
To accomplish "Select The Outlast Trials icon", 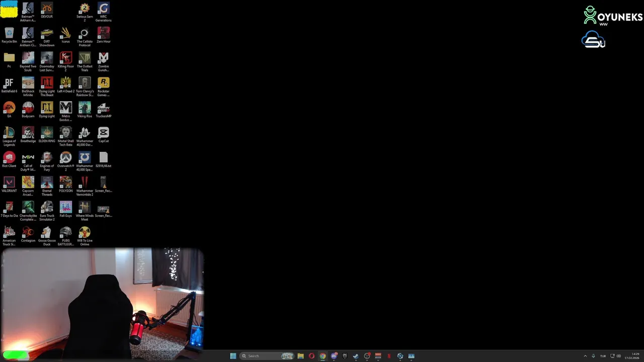I will coord(85,61).
